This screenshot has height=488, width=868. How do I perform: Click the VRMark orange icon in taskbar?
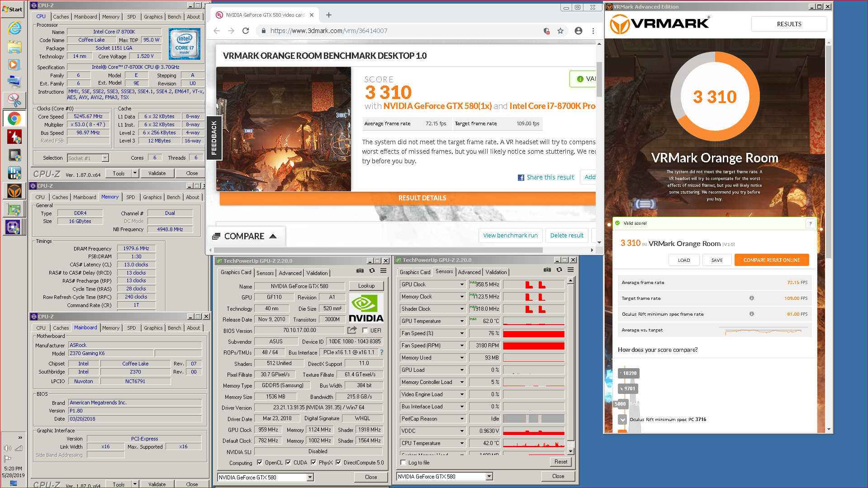(14, 191)
